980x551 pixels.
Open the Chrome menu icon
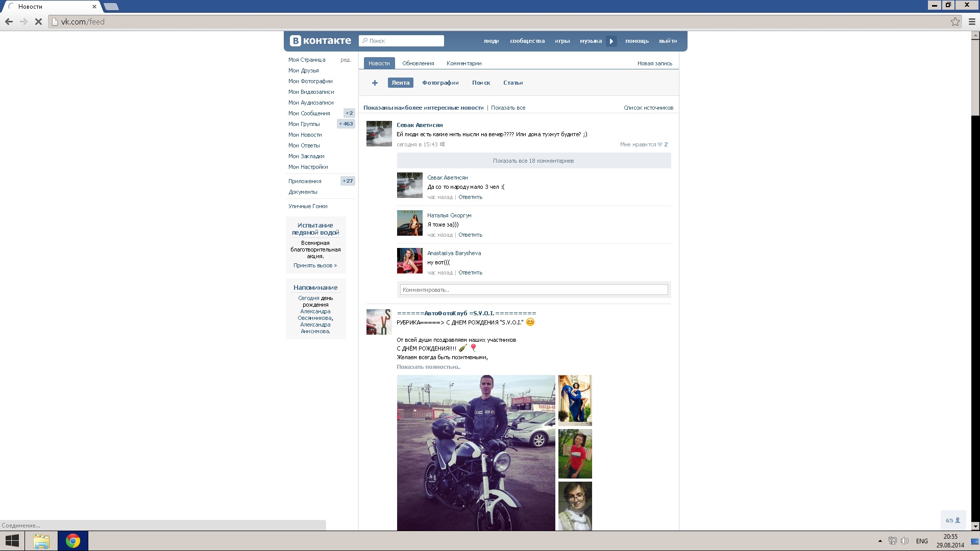point(972,21)
